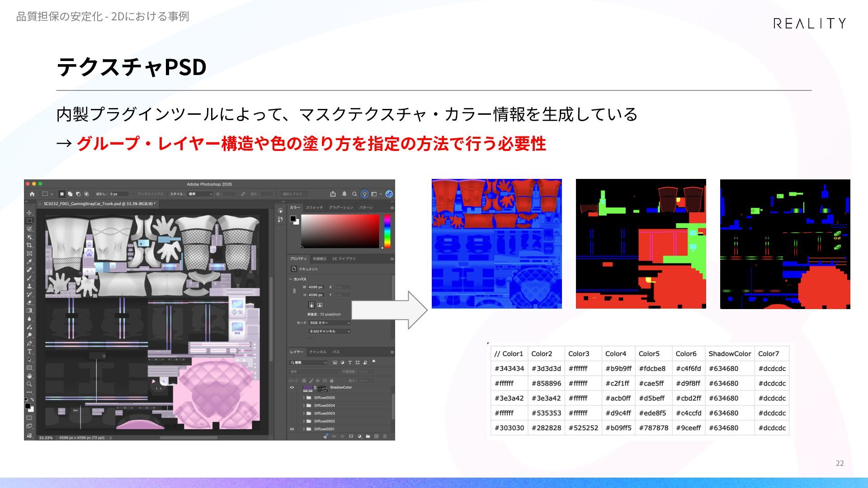Expand the Diffuse0003 group
This screenshot has width=868, height=488.
pos(304,413)
